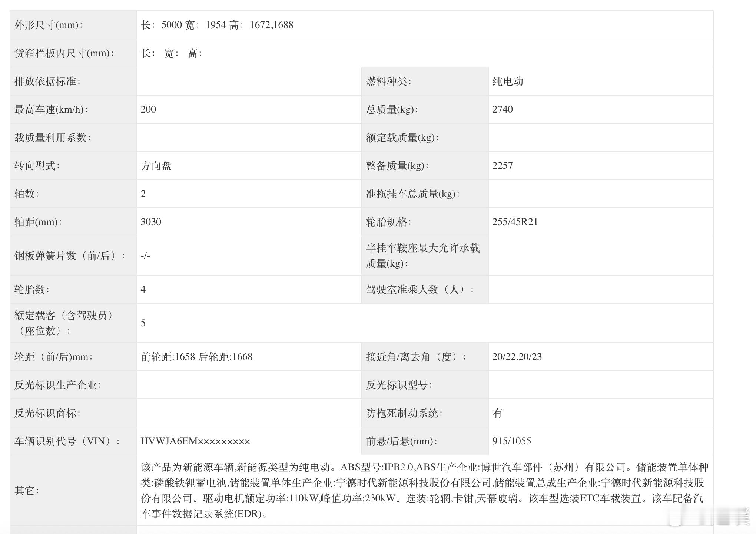This screenshot has width=756, height=534.
Task: Click the approach/departure angle value 20/22,20/23
Action: pyautogui.click(x=517, y=357)
